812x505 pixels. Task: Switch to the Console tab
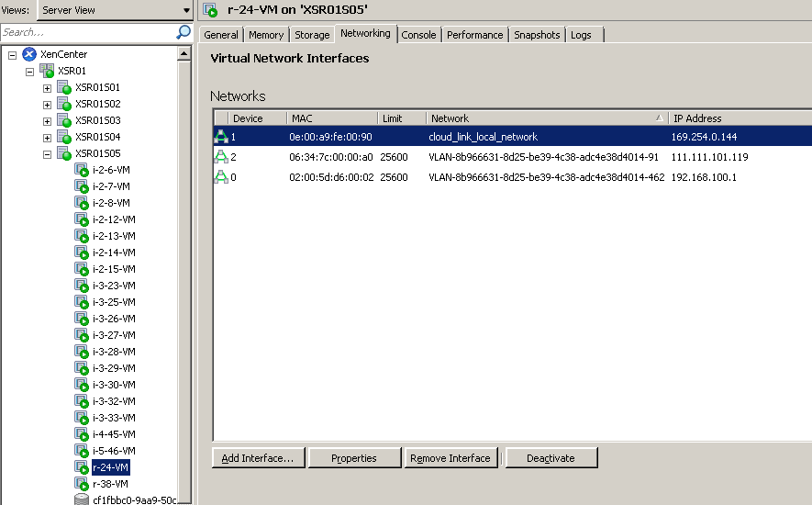[418, 35]
